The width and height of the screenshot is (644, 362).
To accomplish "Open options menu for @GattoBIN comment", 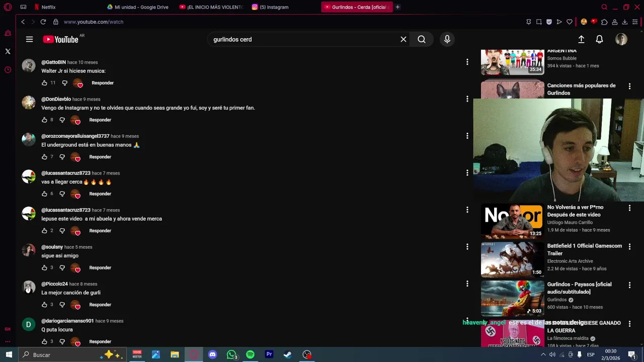I will 467,62.
